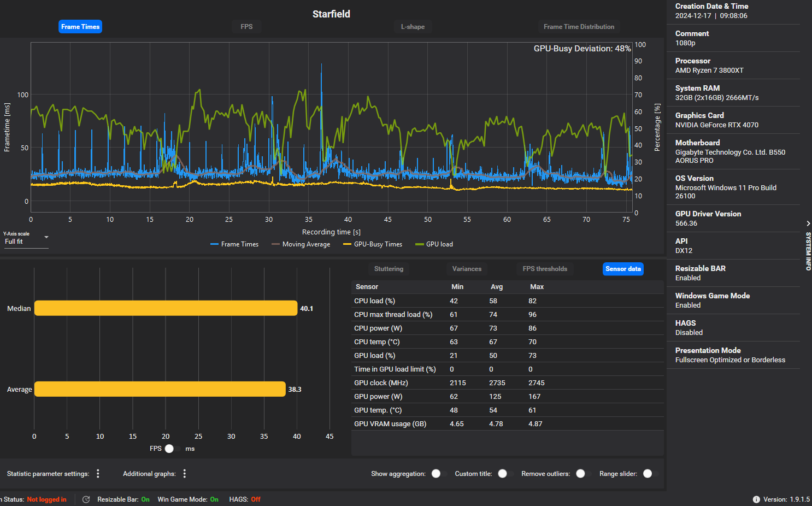Click the "Version: 1.9.1.5" status text
The width and height of the screenshot is (812, 506).
[786, 499]
